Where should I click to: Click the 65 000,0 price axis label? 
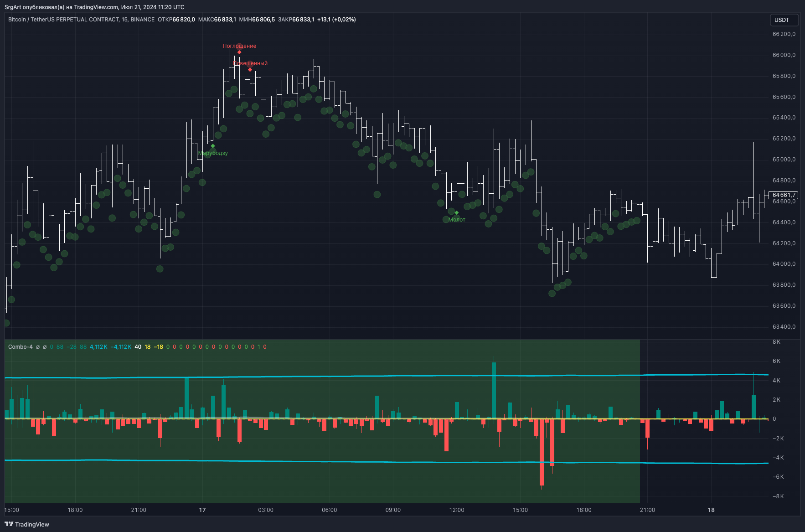pos(784,160)
